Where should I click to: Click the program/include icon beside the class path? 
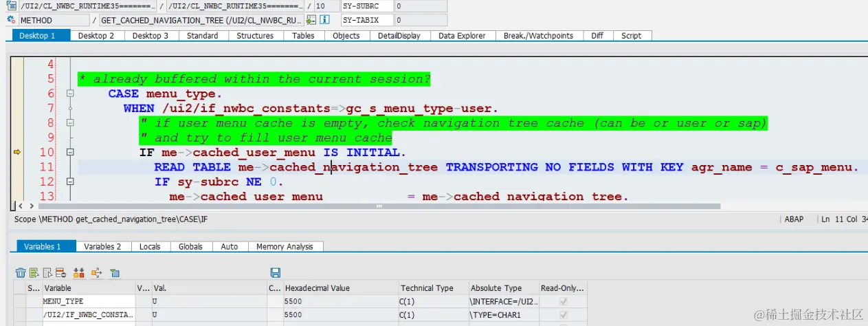pos(11,6)
